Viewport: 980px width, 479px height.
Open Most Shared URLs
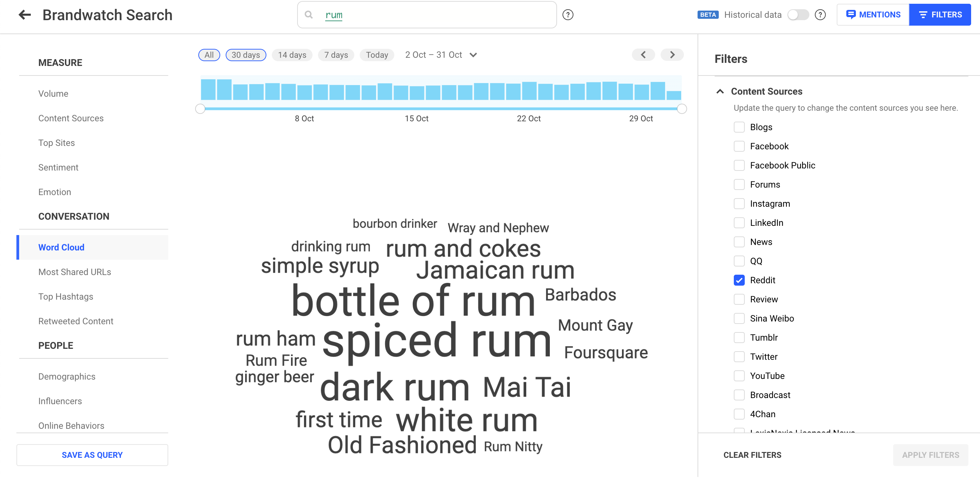tap(75, 272)
